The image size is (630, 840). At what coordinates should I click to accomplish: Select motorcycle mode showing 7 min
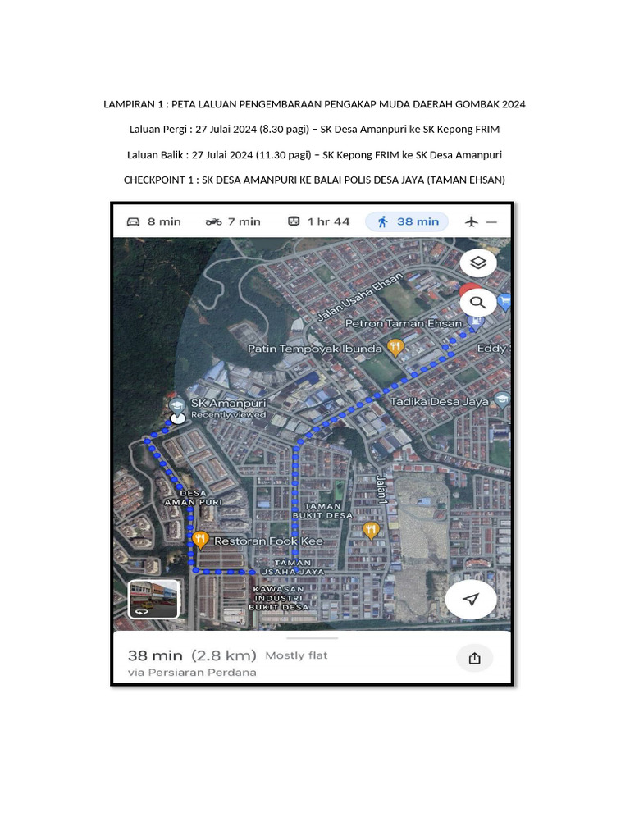pos(233,221)
